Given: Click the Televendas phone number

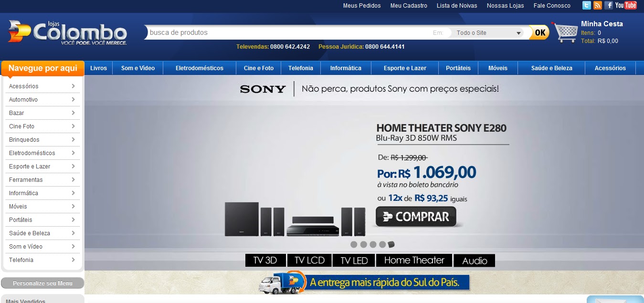Looking at the screenshot, I should click(290, 47).
